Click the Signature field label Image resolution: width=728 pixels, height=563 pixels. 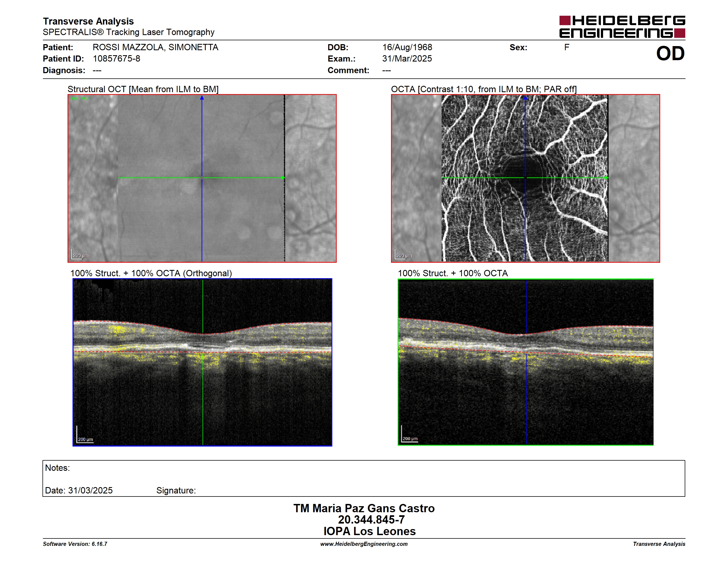176,491
